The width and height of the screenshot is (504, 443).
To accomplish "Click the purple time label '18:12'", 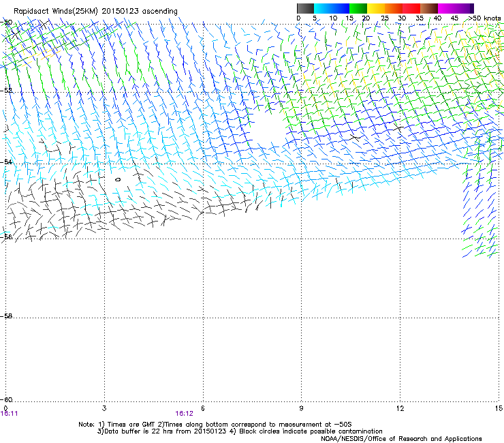I will [184, 414].
